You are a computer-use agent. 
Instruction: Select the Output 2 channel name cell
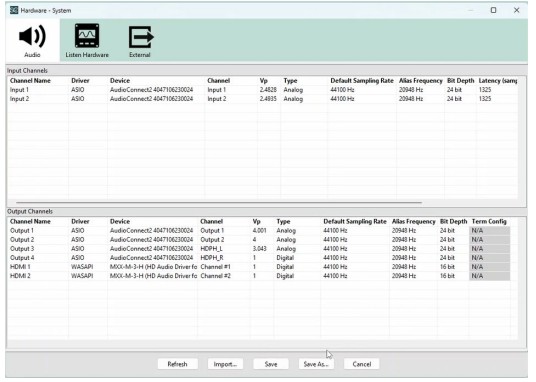tap(22, 240)
